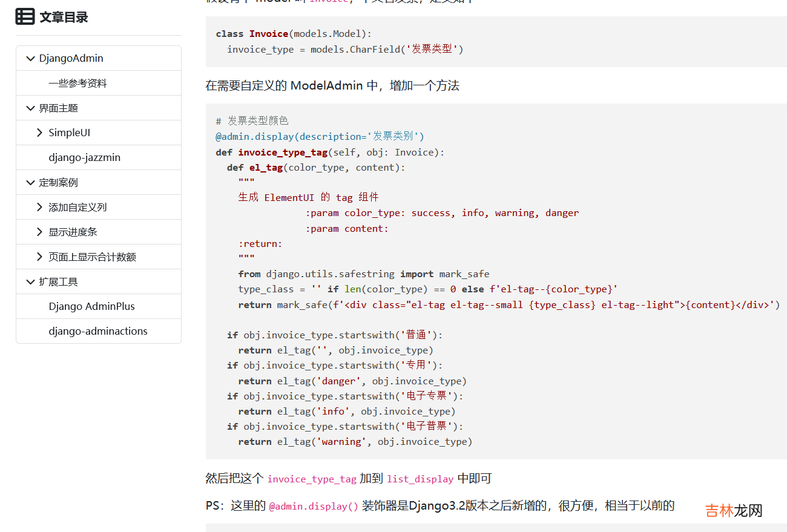Image resolution: width=787 pixels, height=532 pixels.
Task: Open the Django AdminPlus entry
Action: (x=91, y=307)
